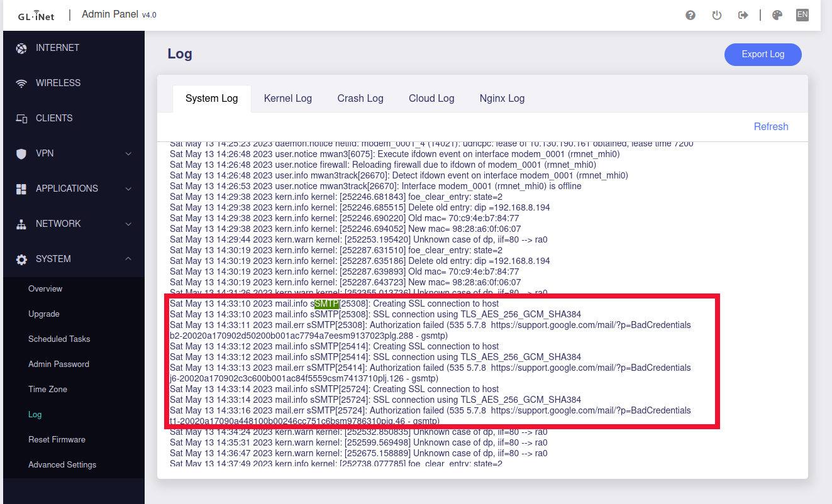Viewport: 832px width, 504px height.
Task: Open the APPLICATIONS menu label
Action: (67, 189)
